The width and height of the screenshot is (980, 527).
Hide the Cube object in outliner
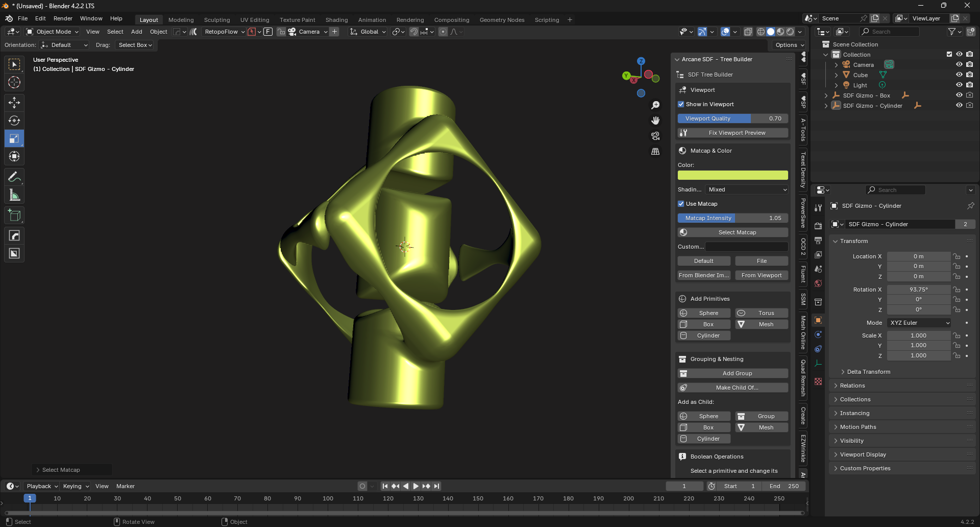click(959, 75)
